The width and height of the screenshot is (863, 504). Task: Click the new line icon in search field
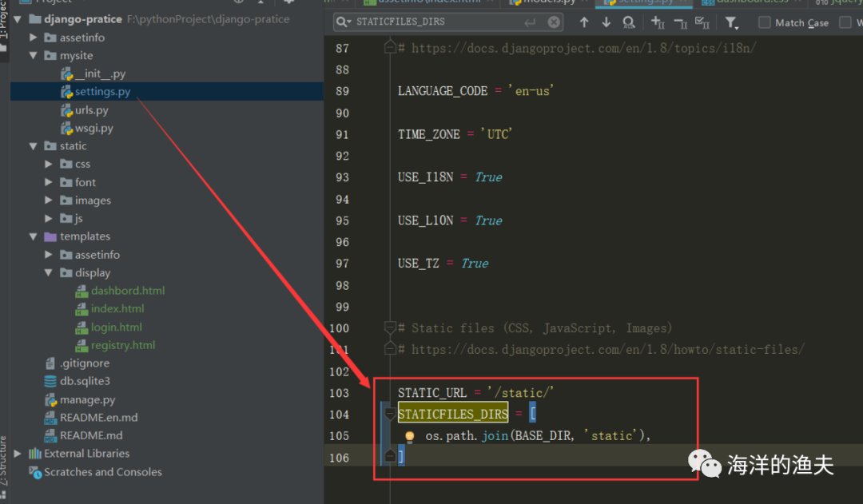click(530, 22)
